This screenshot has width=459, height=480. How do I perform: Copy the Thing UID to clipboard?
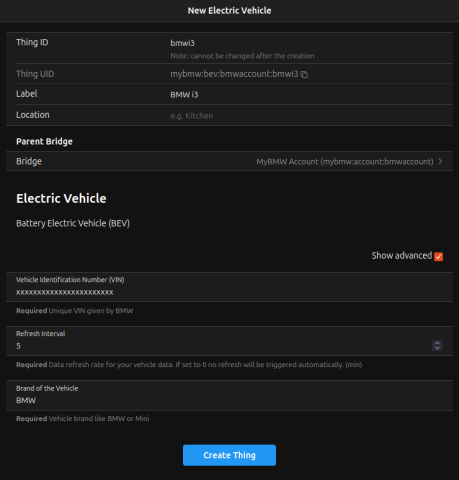[x=304, y=74]
